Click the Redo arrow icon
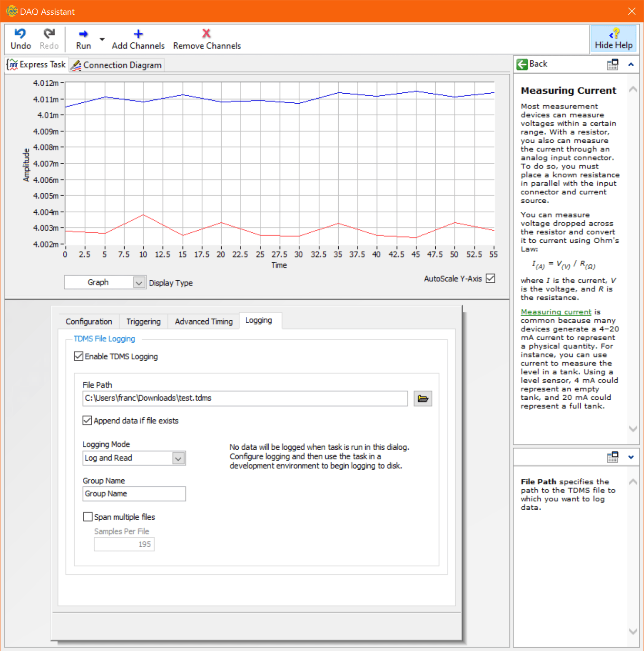The height and width of the screenshot is (651, 644). click(x=49, y=33)
